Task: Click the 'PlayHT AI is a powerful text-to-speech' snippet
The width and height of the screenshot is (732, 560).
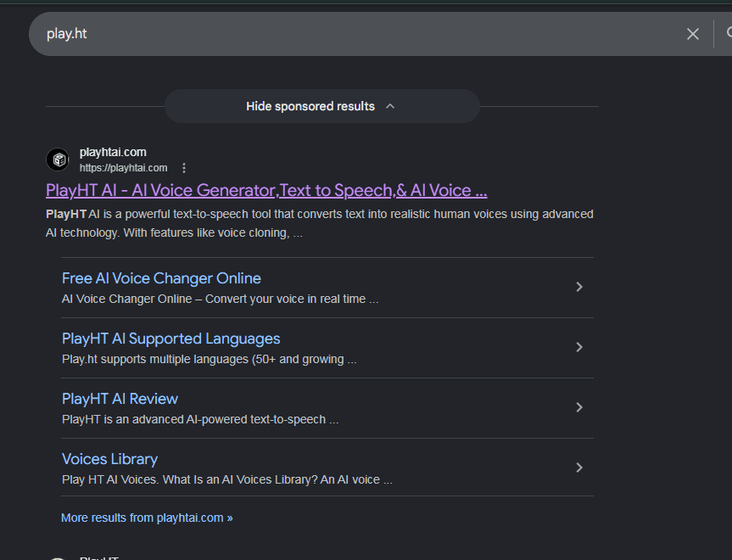Action: 319,224
